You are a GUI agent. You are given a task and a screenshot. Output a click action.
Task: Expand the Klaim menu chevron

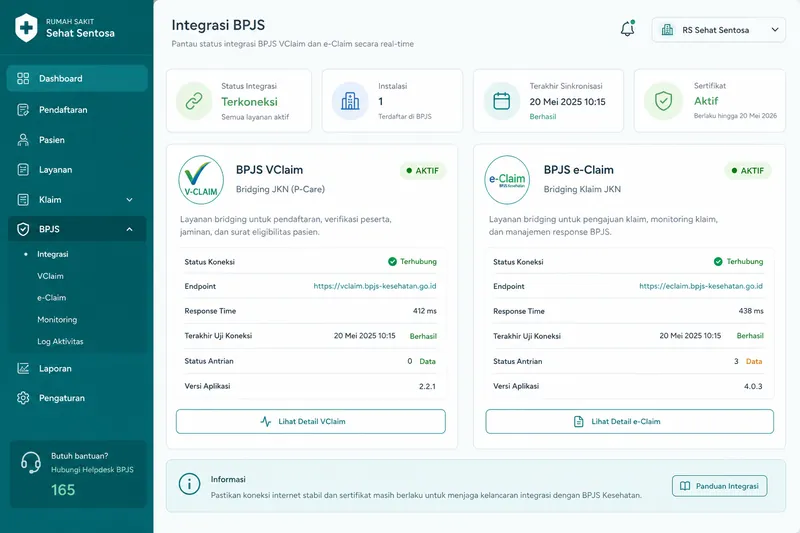coord(130,200)
